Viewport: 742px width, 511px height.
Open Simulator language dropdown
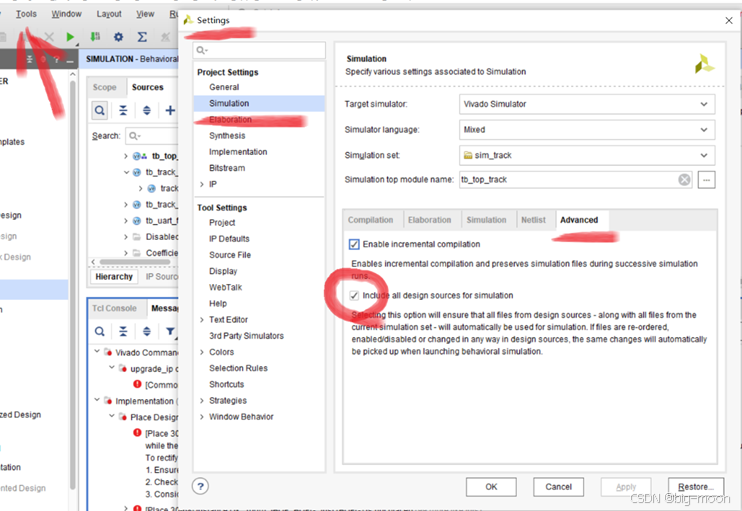587,130
